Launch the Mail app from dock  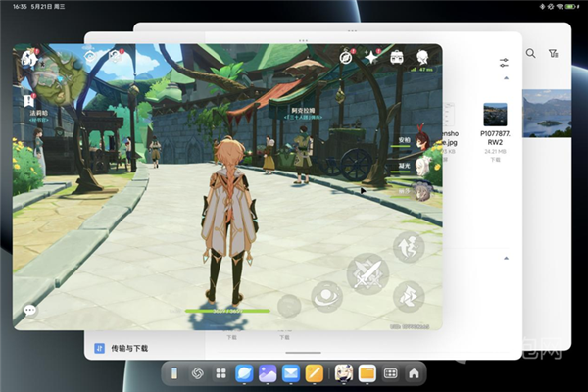(291, 373)
